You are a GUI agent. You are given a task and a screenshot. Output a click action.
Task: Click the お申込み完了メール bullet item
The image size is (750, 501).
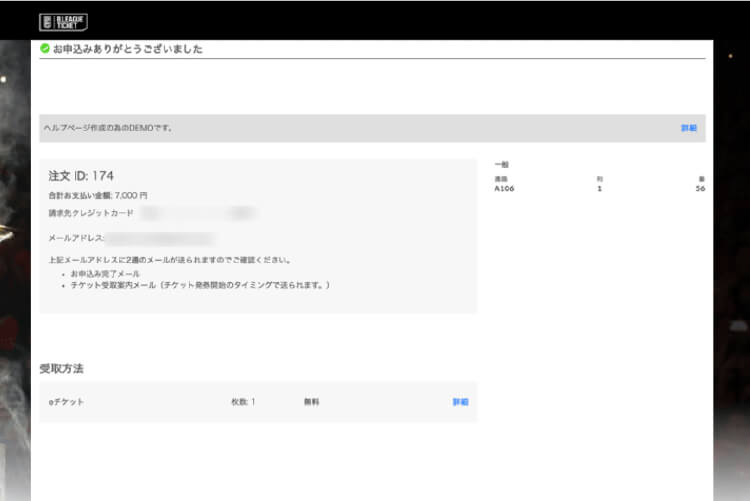click(105, 274)
